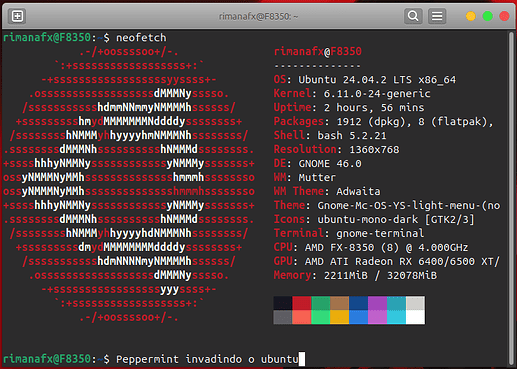Click the dark gray swatch in bottom row
Screen dimensions: 517x369
click(283, 317)
